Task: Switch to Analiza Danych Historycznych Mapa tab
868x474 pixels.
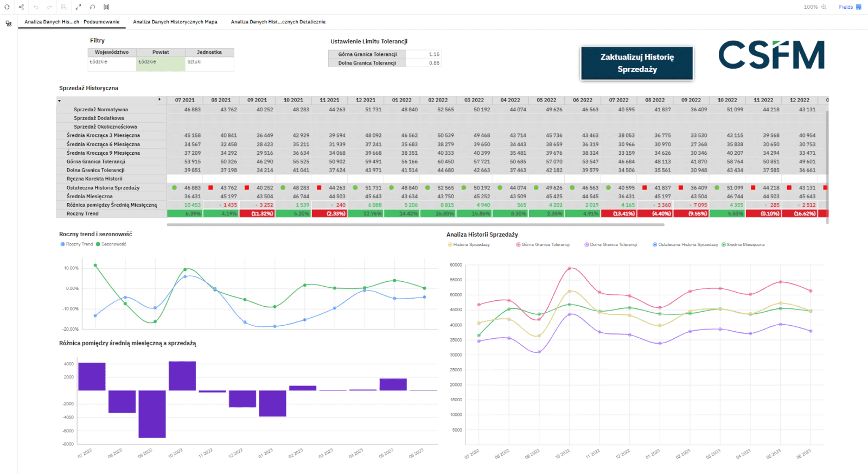Action: coord(175,22)
